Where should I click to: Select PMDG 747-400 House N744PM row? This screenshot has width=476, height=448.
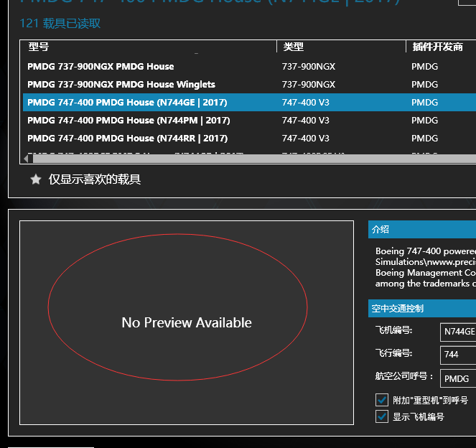pos(249,120)
